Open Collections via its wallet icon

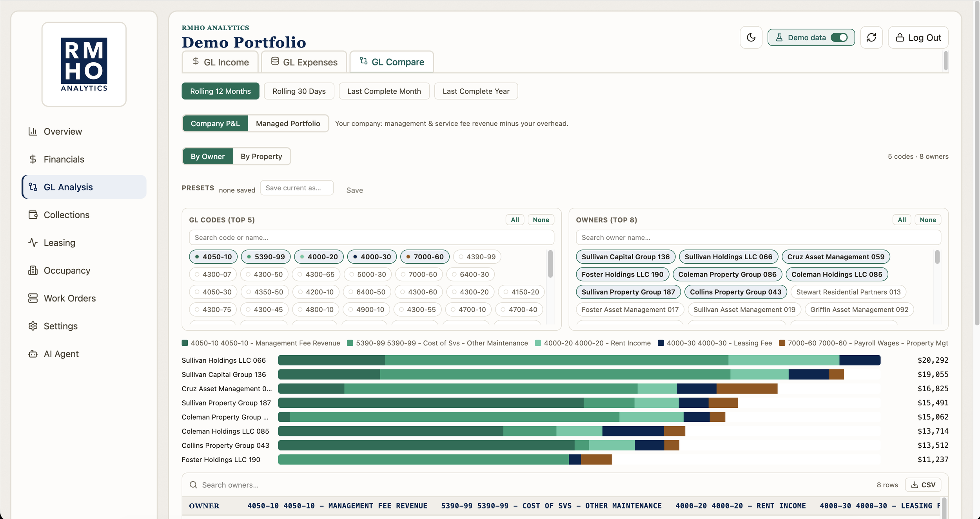pyautogui.click(x=33, y=215)
